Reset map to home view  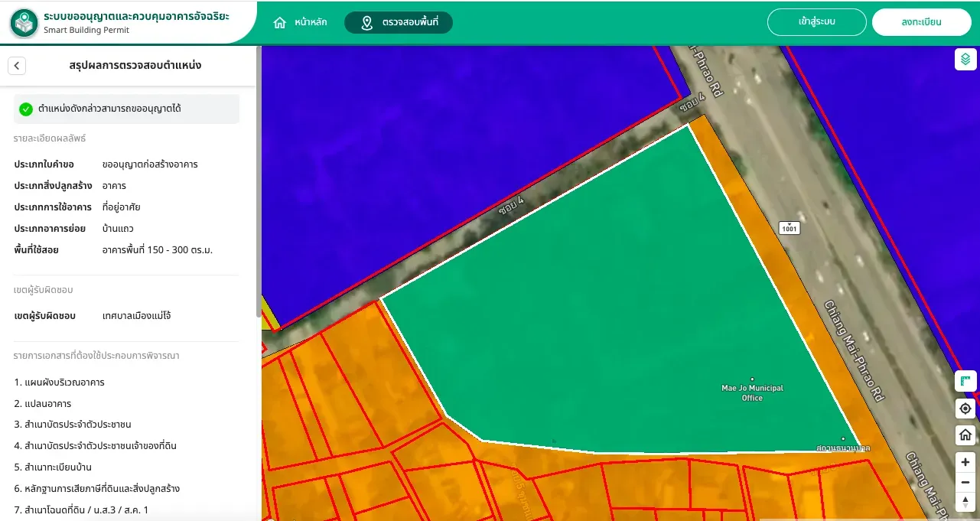click(965, 435)
